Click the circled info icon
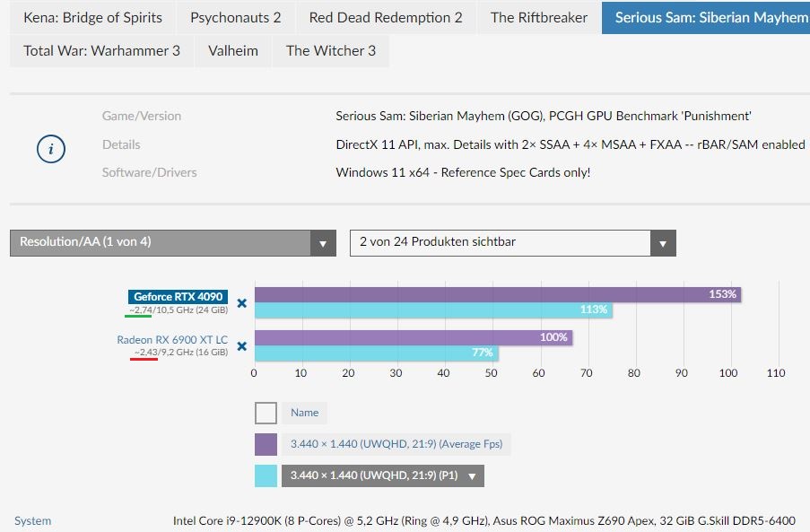The height and width of the screenshot is (532, 810). click(50, 149)
